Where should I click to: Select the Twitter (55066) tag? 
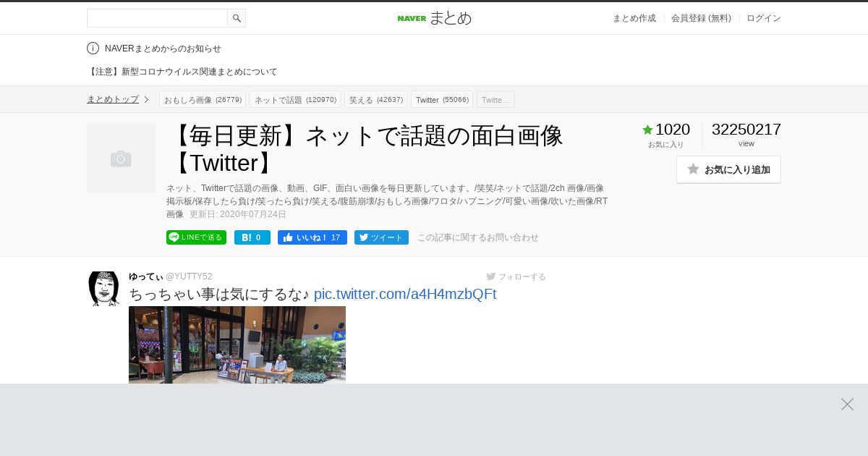pos(442,99)
